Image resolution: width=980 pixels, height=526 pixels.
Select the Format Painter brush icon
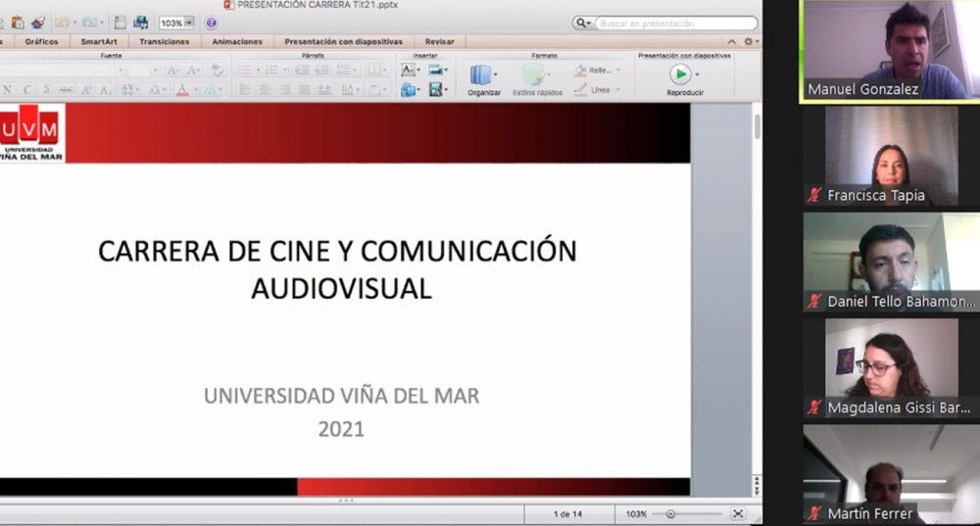pyautogui.click(x=38, y=24)
